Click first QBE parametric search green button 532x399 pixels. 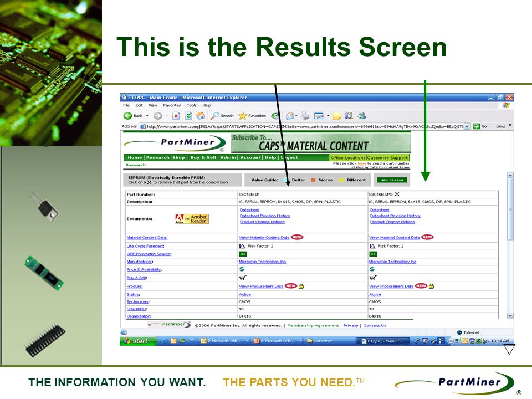[x=243, y=254]
